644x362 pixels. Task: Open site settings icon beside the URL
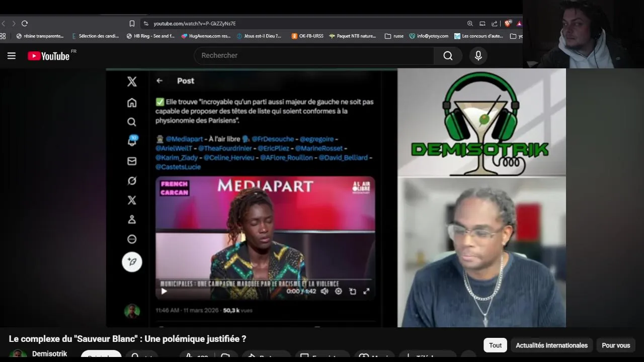coord(146,24)
